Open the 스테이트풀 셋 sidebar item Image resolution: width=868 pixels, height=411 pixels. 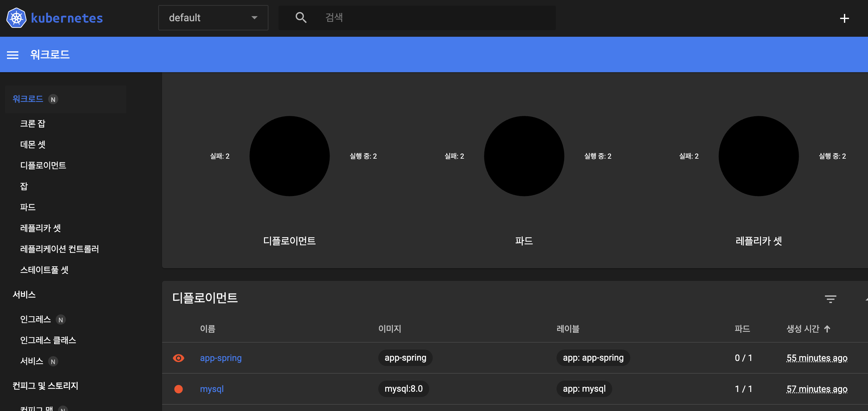(x=44, y=270)
